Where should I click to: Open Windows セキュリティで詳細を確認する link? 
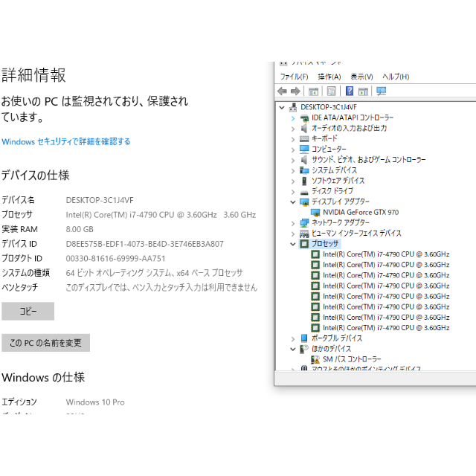pyautogui.click(x=66, y=141)
